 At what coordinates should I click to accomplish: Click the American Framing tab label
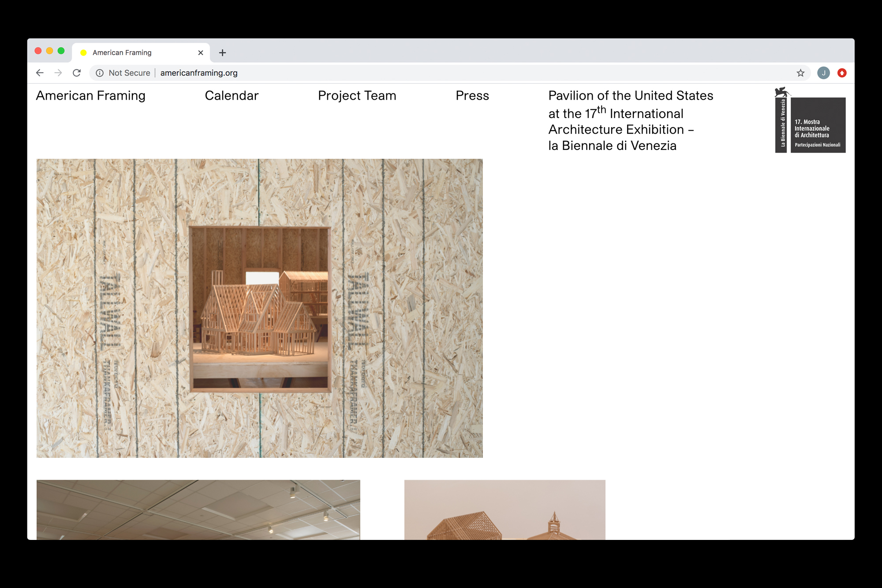(x=122, y=52)
